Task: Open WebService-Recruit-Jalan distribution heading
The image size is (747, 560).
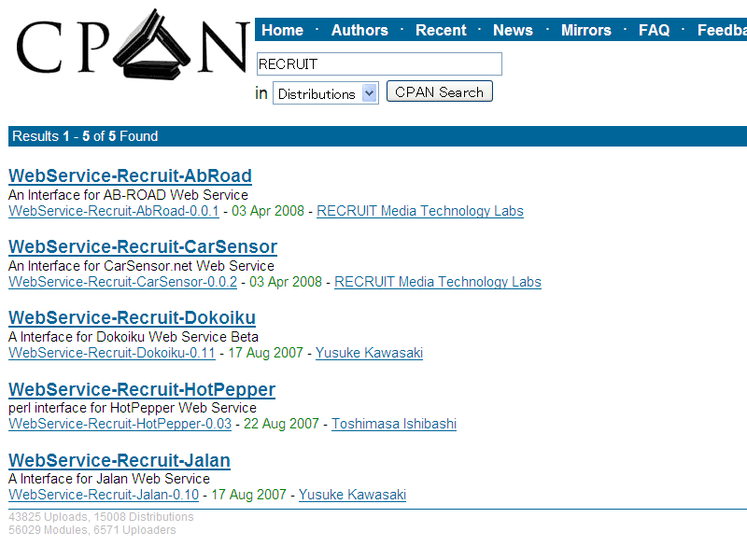Action: tap(120, 460)
